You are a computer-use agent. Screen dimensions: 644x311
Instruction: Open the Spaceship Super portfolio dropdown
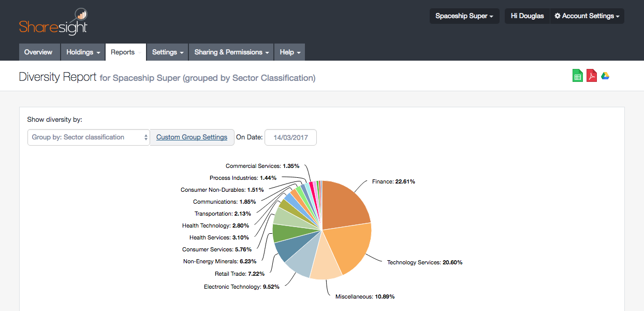[x=464, y=16]
